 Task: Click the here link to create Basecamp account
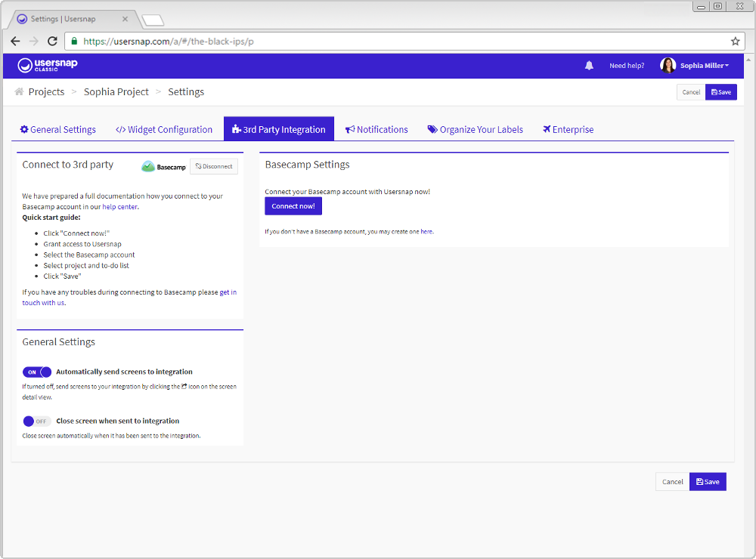pos(426,231)
